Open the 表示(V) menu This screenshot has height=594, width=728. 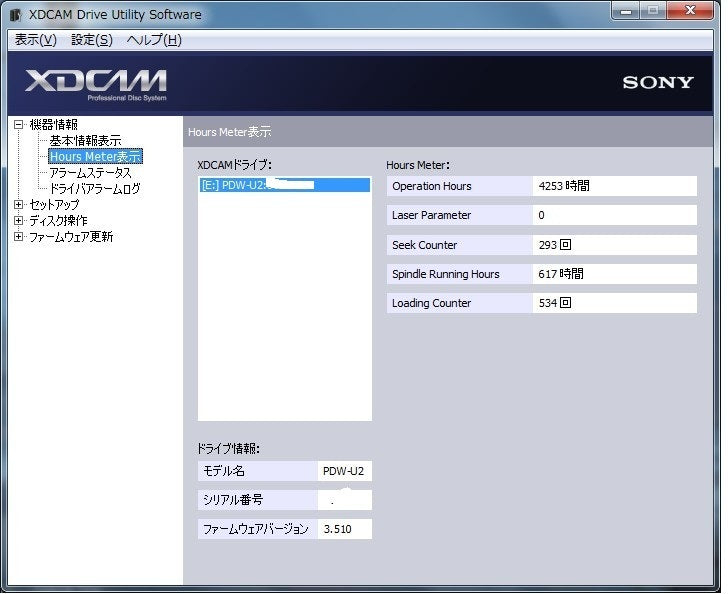point(35,40)
